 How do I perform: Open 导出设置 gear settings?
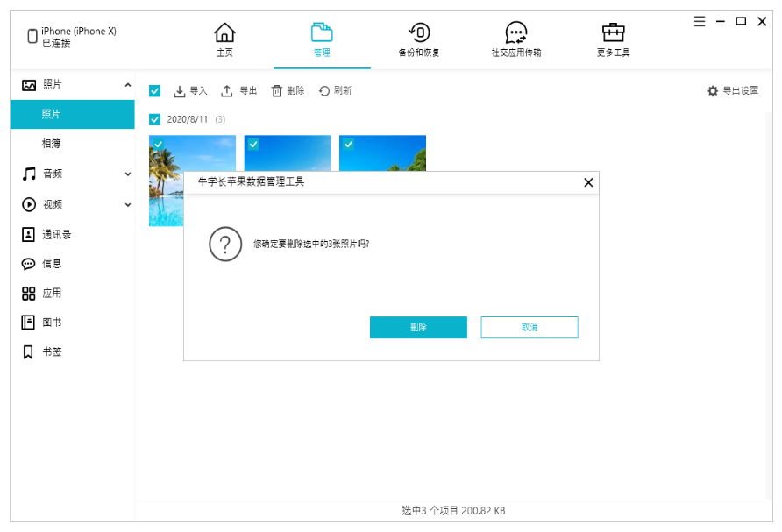[713, 91]
